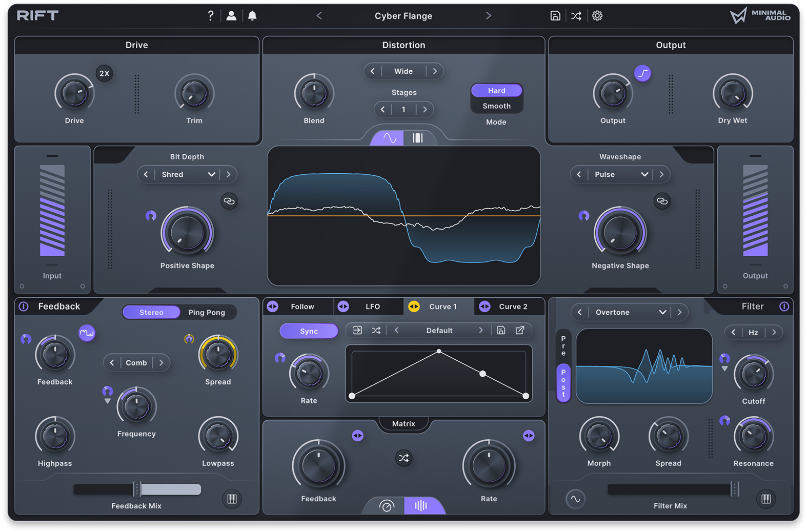
Task: Toggle the 2X oversampling button
Action: click(x=105, y=73)
